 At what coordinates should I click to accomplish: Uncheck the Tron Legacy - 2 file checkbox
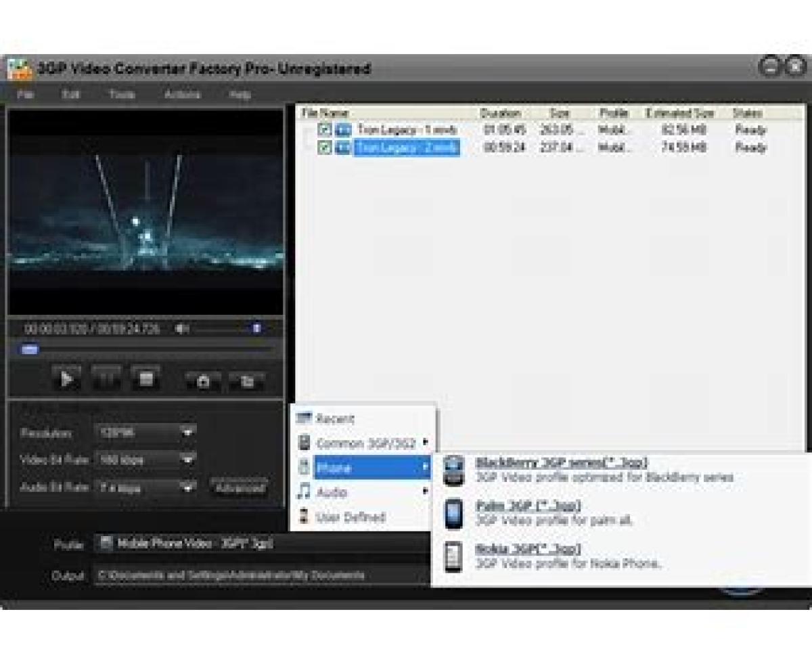click(325, 147)
